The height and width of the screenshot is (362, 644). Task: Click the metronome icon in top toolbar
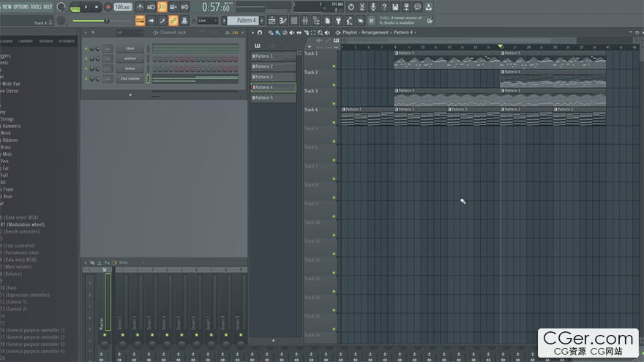tap(140, 7)
